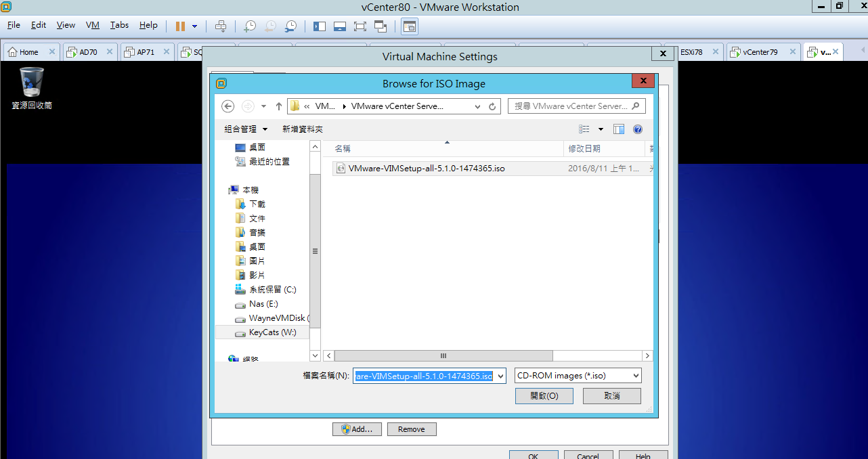
Task: Open recent locations dropdown beside forward arrow
Action: click(263, 106)
